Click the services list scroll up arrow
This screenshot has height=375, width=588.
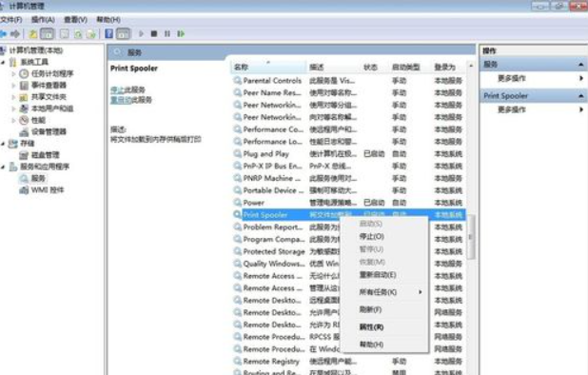471,66
